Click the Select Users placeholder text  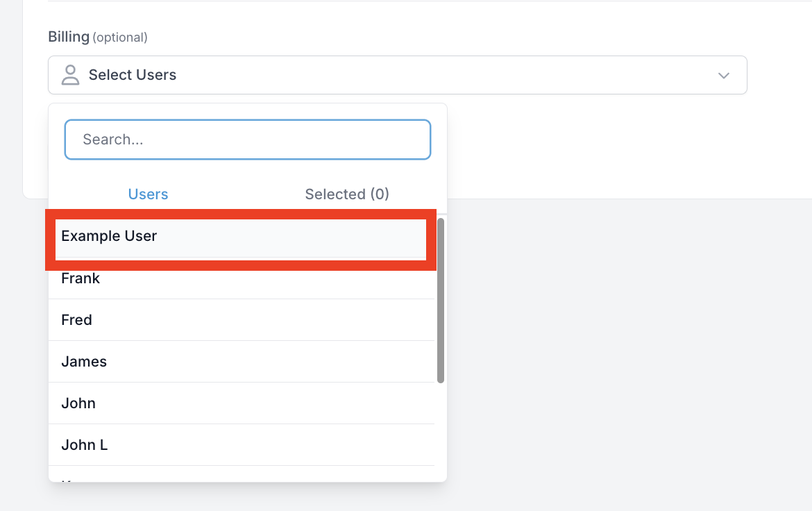[x=133, y=75]
